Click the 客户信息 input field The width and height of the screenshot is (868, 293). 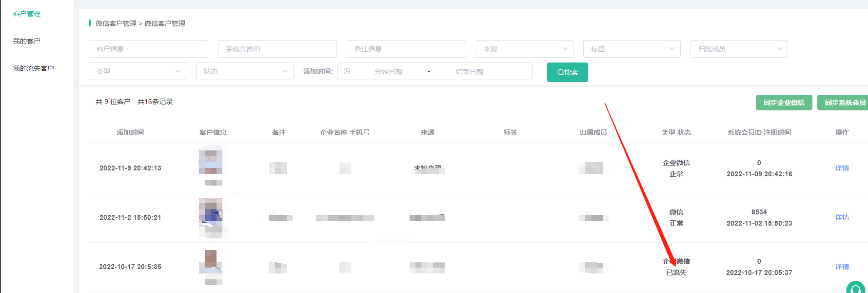click(x=148, y=49)
